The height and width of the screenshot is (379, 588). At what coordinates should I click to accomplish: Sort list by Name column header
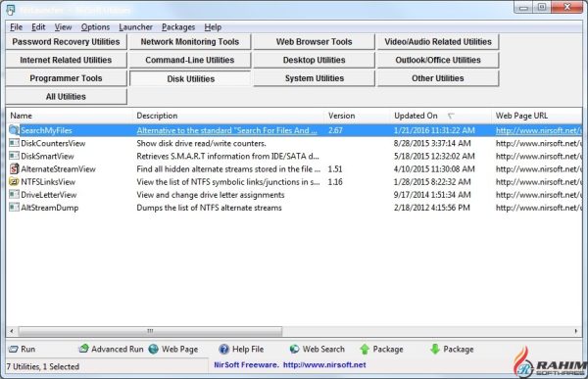click(x=70, y=116)
